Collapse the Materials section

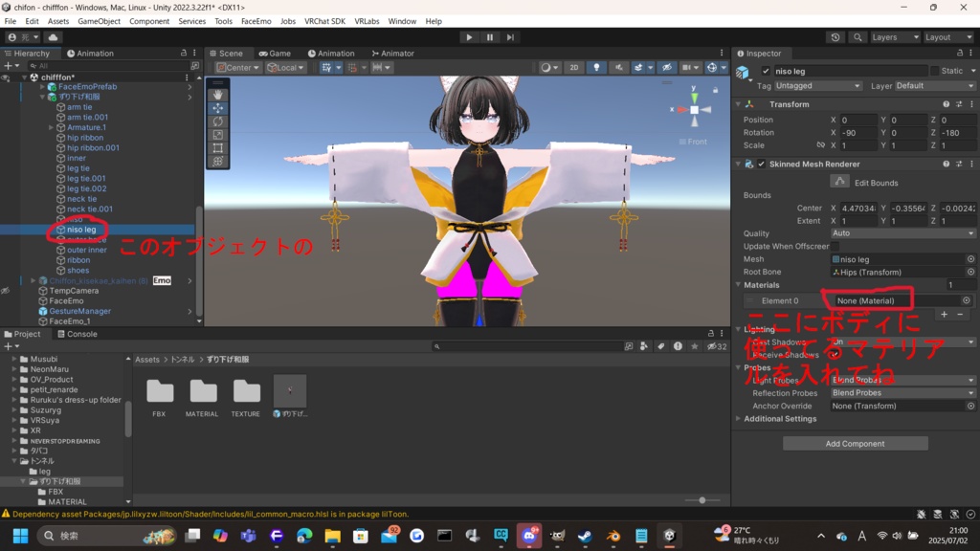point(739,285)
